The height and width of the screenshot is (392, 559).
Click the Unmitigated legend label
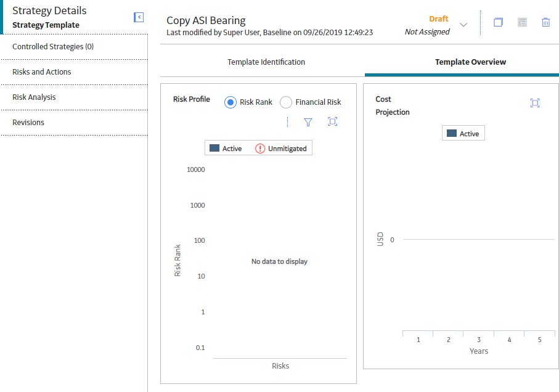(x=287, y=149)
